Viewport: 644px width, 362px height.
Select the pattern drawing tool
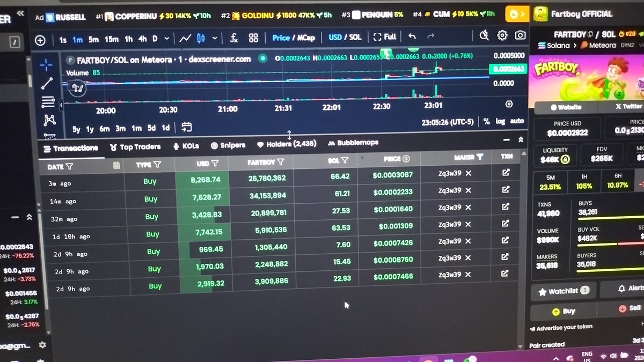coord(49,120)
